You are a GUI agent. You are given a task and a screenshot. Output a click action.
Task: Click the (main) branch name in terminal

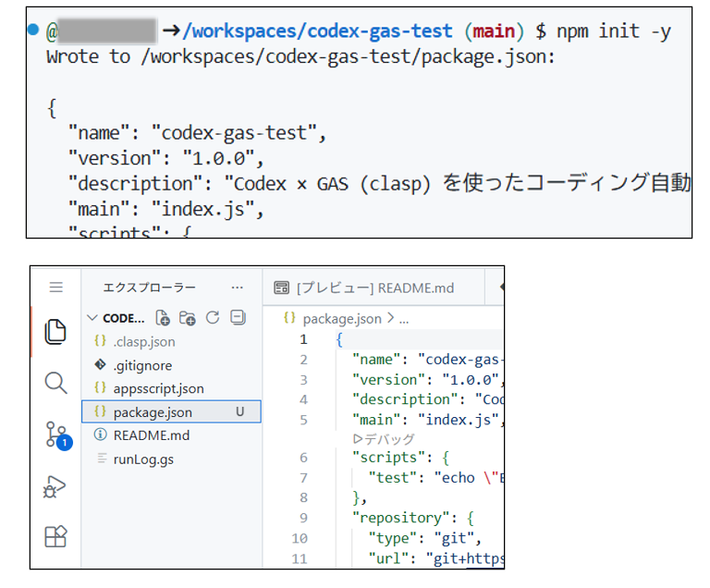coord(494,31)
